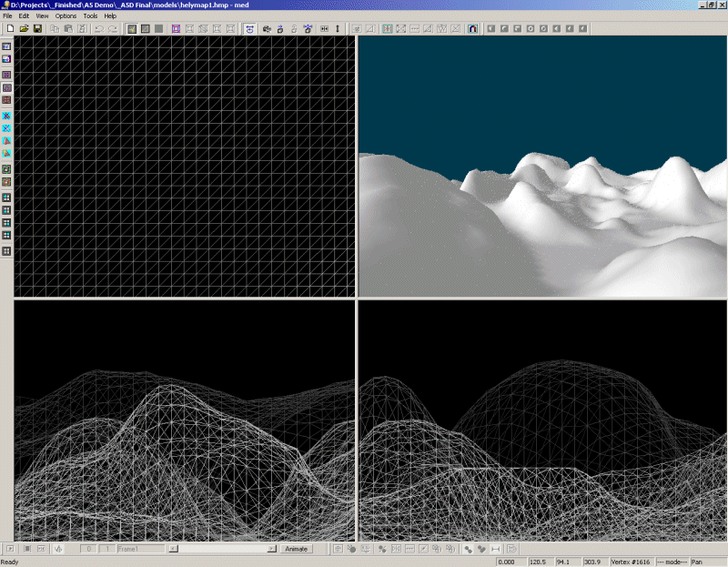
Task: Click the vertical double-arrow icon in the toolbar
Action: [x=338, y=29]
